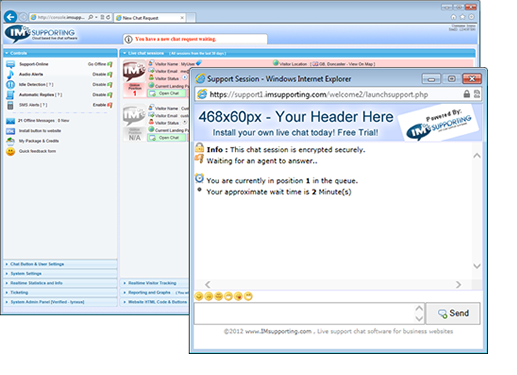The width and height of the screenshot is (517, 375).
Task: Click the grey IM logo of second chat session
Action: click(x=134, y=115)
